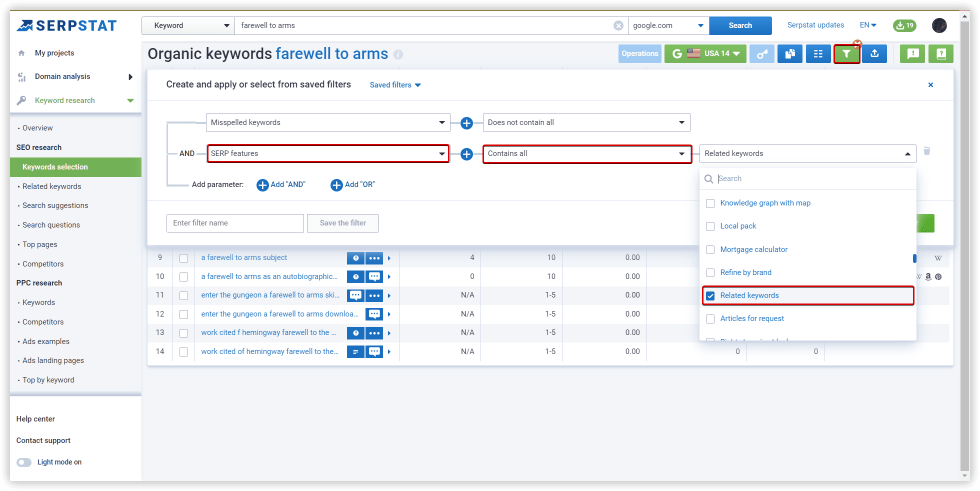
Task: Check the Articles for request option
Action: [710, 319]
